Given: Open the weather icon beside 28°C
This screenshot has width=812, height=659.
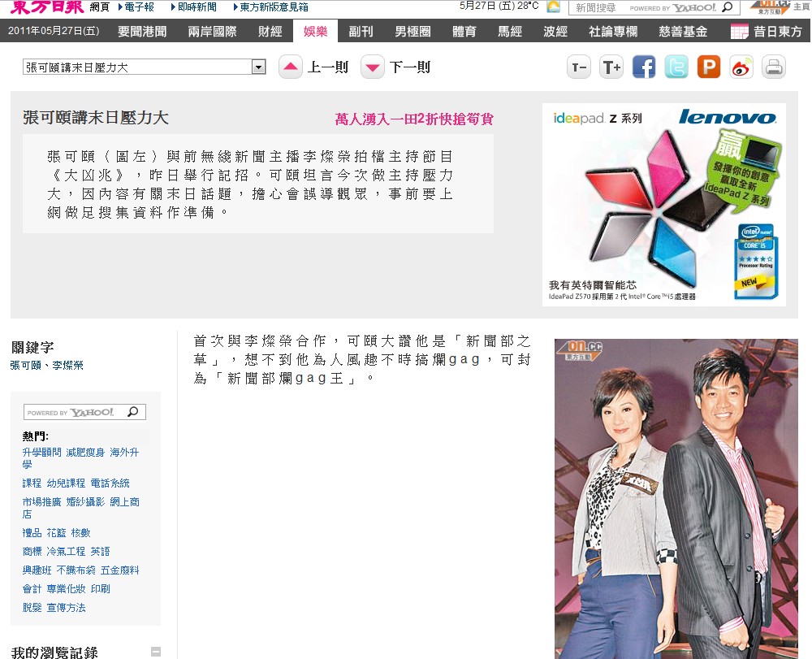Looking at the screenshot, I should pyautogui.click(x=554, y=7).
